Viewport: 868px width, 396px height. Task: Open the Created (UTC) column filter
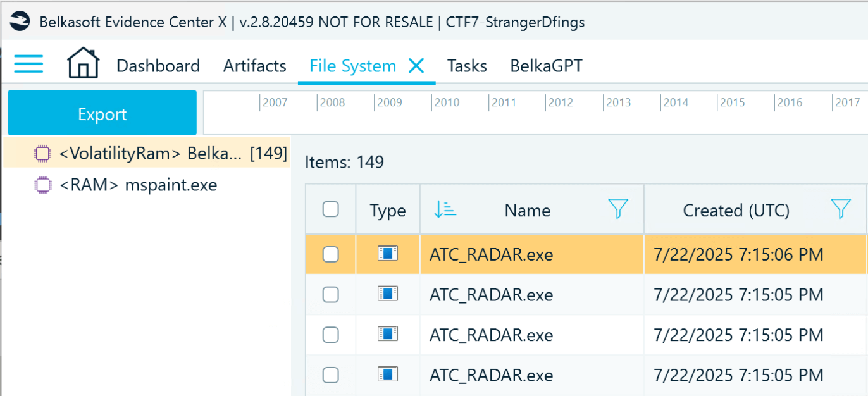[841, 209]
